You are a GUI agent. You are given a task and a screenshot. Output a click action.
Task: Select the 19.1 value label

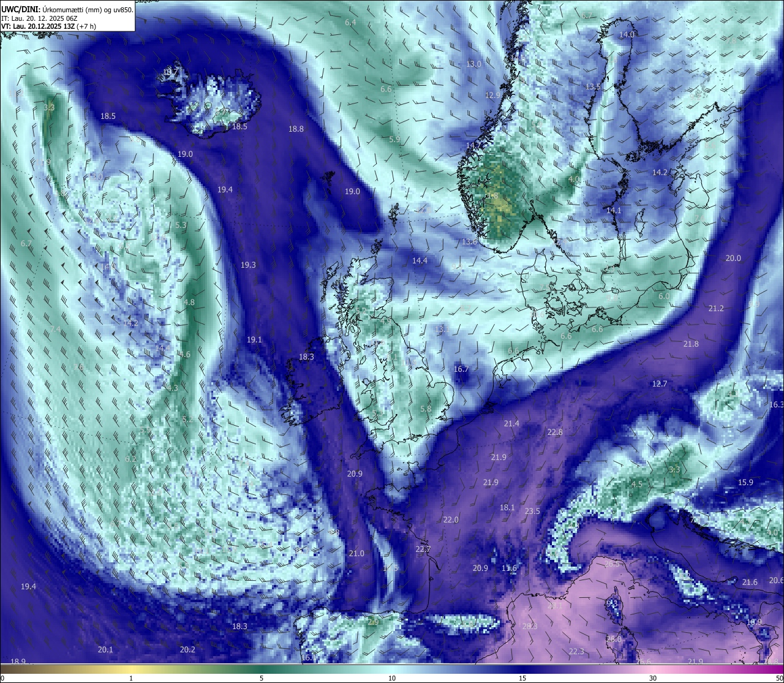click(254, 340)
